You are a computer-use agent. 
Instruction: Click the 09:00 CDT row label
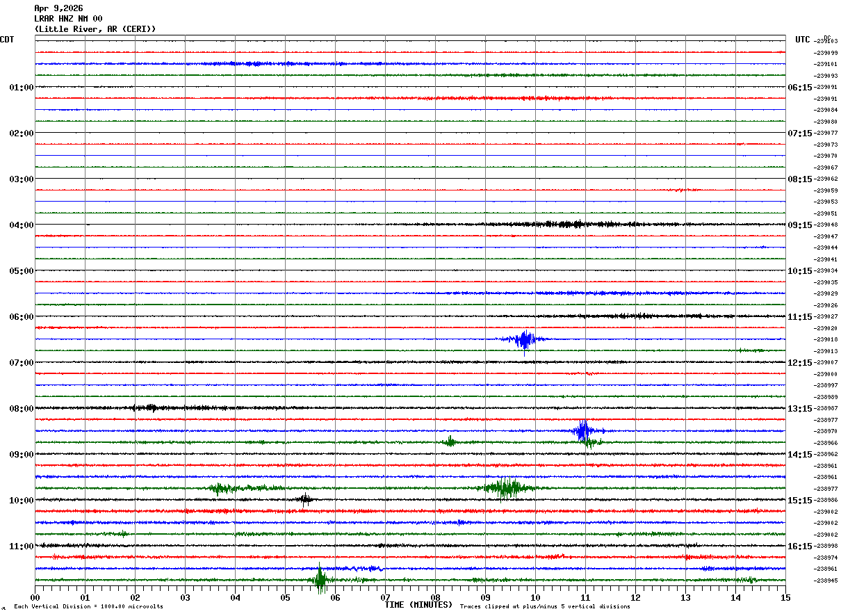(22, 455)
